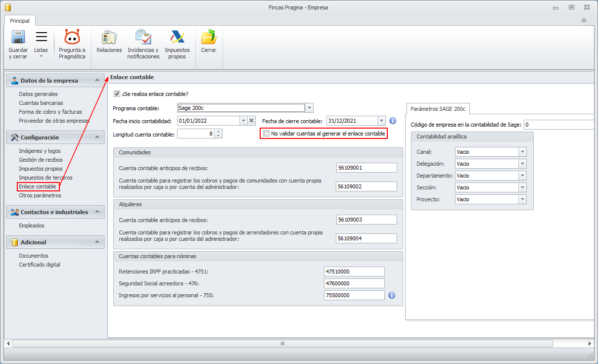This screenshot has height=364, width=598.
Task: Collapse the Configuración sidebar group
Action: [x=97, y=137]
